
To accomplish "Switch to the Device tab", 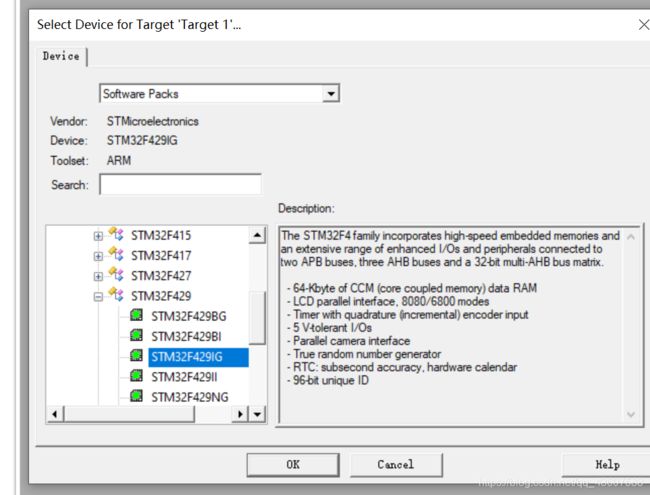I will click(61, 56).
